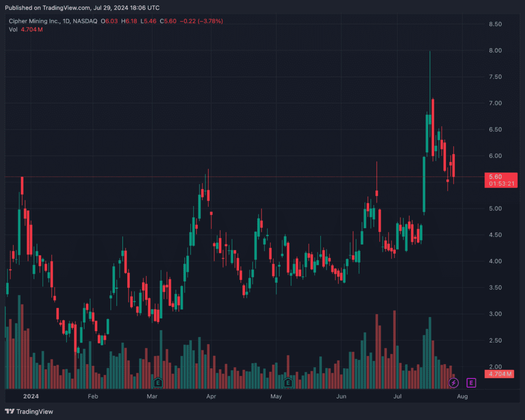The width and height of the screenshot is (525, 420).
Task: Click the Feb label on the time axis
Action: coord(93,396)
